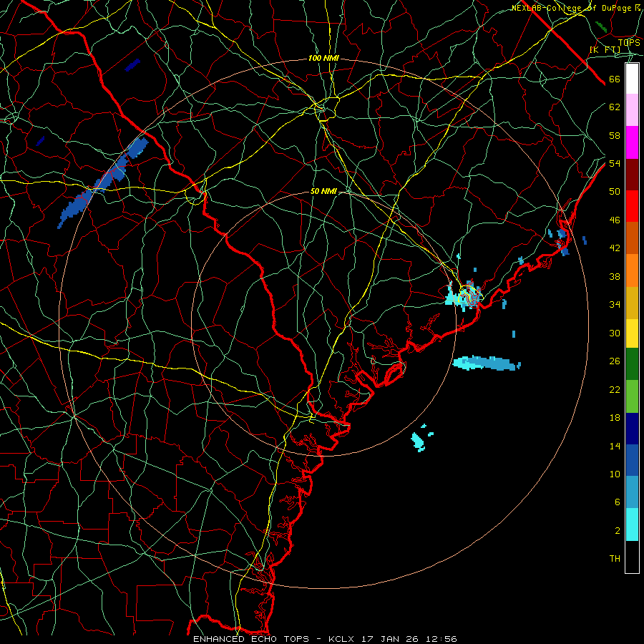The height and width of the screenshot is (644, 644).
Task: Click the cyan echo cluster at the radar site
Action: [x=463, y=295]
